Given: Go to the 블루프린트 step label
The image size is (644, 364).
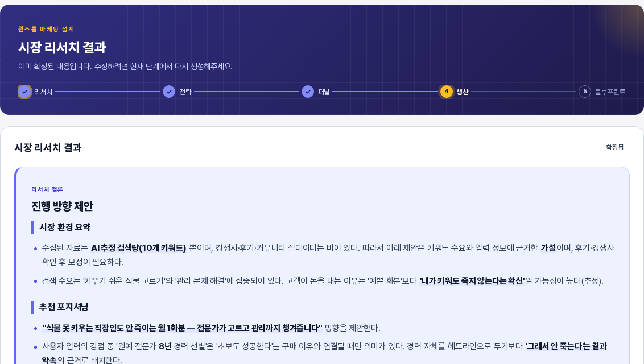Looking at the screenshot, I should pyautogui.click(x=610, y=92).
